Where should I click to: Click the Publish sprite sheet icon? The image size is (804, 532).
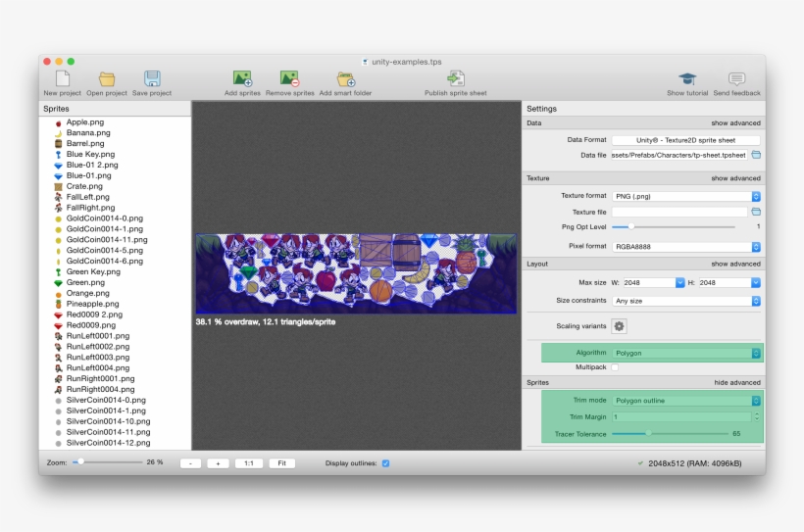455,78
